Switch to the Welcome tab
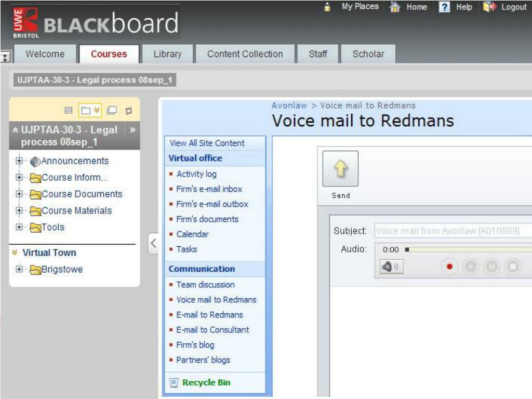This screenshot has width=532, height=399. (x=45, y=54)
